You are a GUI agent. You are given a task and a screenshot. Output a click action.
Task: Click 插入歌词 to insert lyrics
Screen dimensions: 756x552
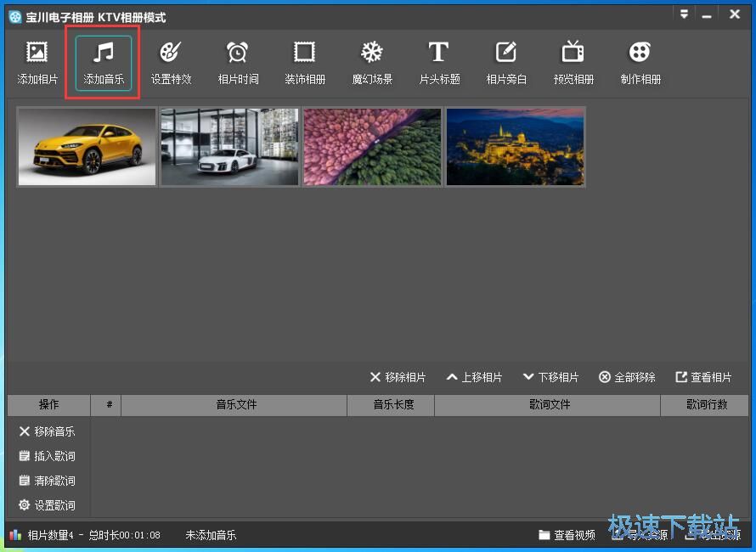tap(48, 456)
